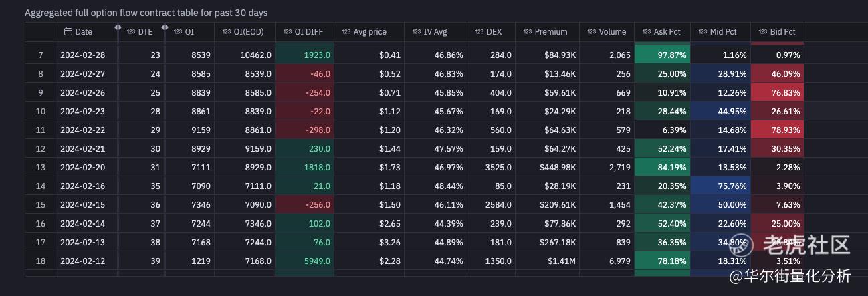Click the 123 icon beside OI DIFF

click(x=288, y=32)
